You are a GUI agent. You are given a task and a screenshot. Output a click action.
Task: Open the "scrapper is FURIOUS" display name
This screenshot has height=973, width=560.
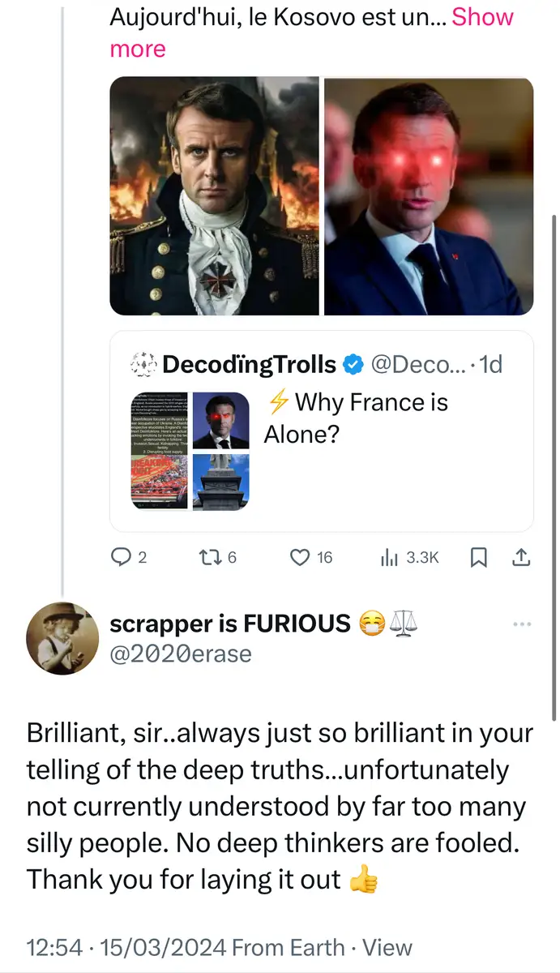[x=229, y=623]
